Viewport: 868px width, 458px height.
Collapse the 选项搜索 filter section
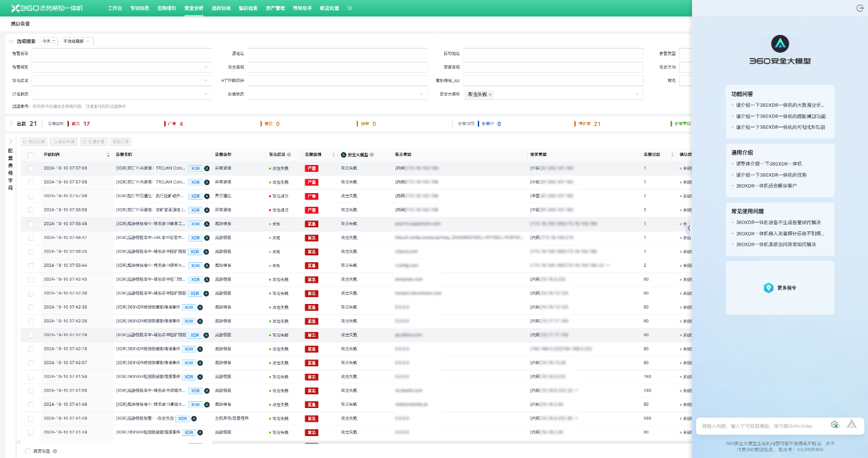pos(12,41)
